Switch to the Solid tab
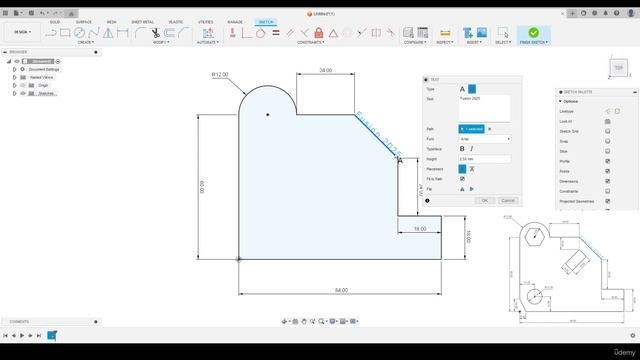This screenshot has height=360, width=640. pyautogui.click(x=55, y=22)
